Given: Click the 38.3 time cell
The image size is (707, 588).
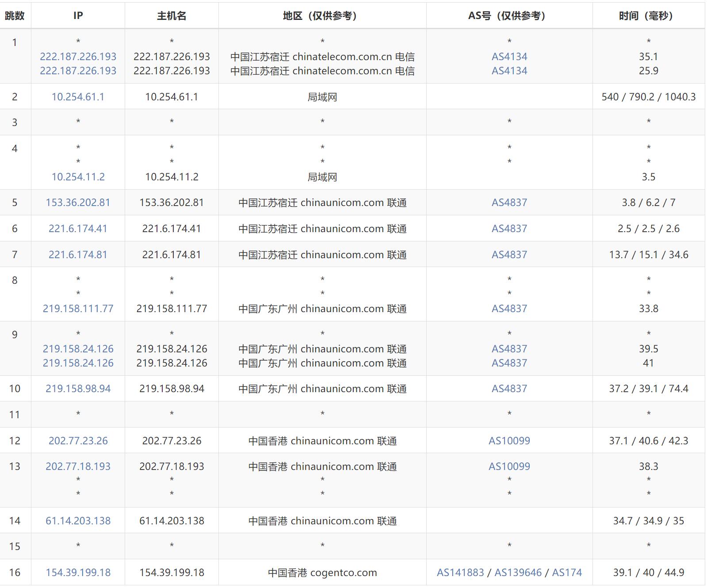Looking at the screenshot, I should point(649,466).
